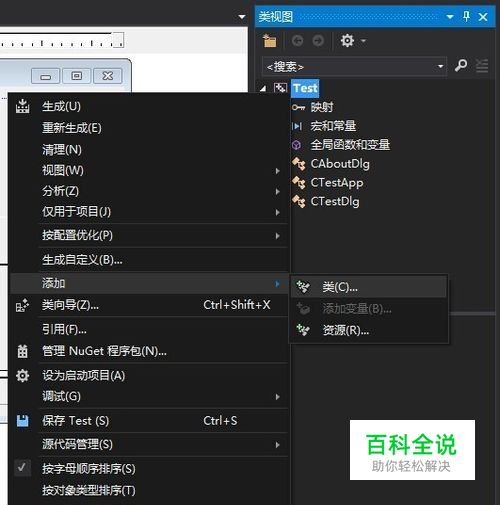Click the key icon beside 映射
This screenshot has height=505, width=500.
click(298, 107)
